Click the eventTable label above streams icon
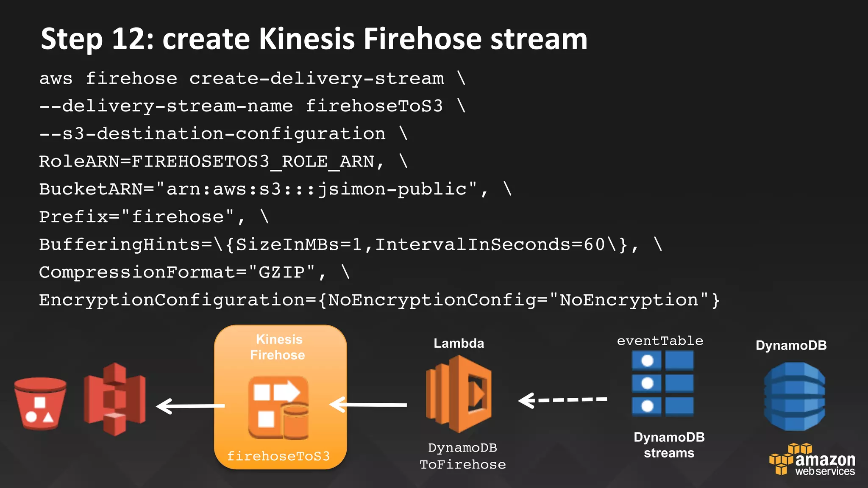 tap(660, 341)
